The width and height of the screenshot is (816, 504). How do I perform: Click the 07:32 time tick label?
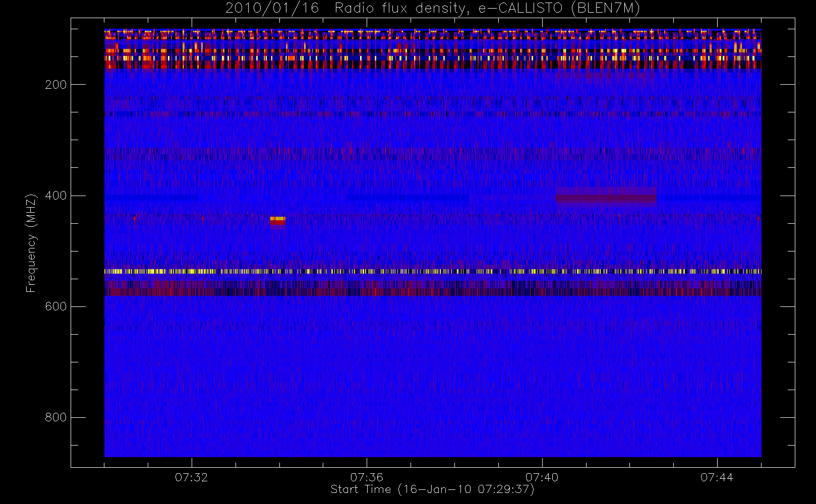[x=192, y=477]
